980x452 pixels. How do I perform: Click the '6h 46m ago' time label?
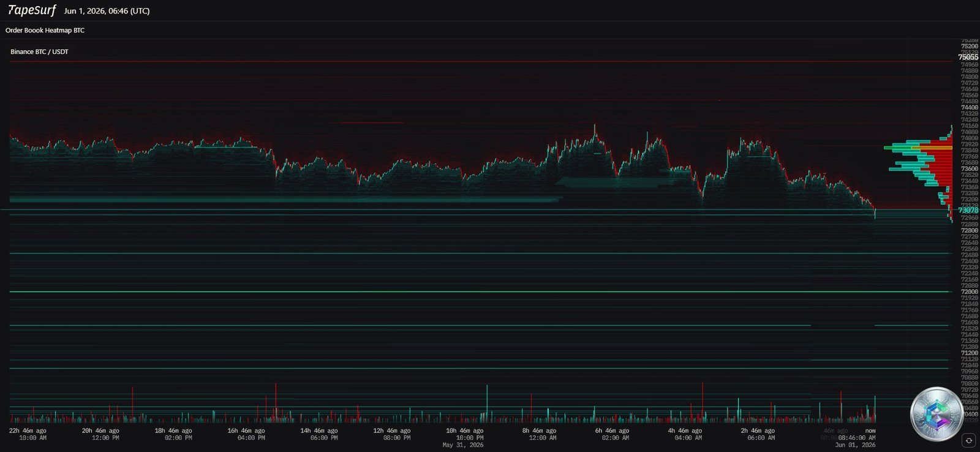click(612, 431)
